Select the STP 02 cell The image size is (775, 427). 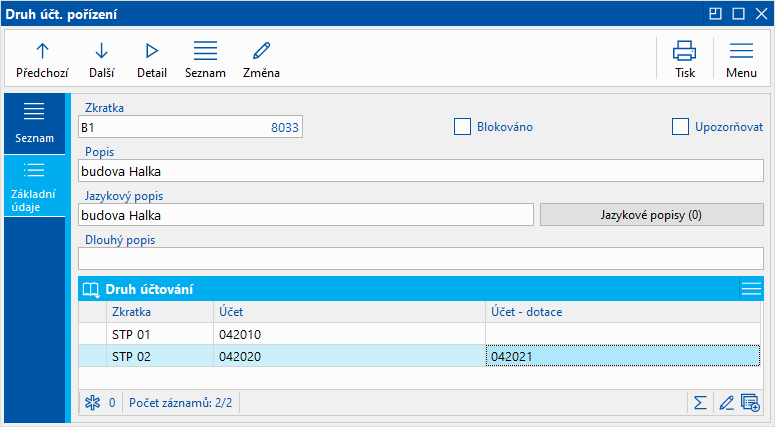pyautogui.click(x=160, y=356)
